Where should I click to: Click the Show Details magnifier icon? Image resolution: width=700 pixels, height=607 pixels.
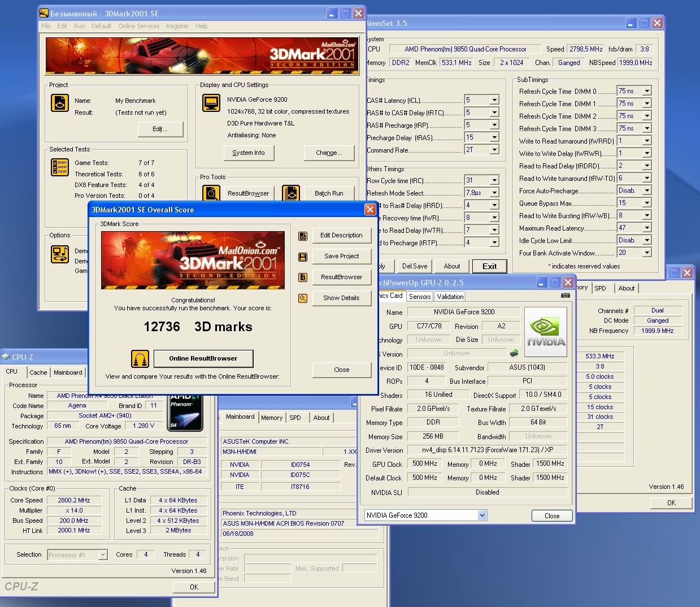click(303, 298)
